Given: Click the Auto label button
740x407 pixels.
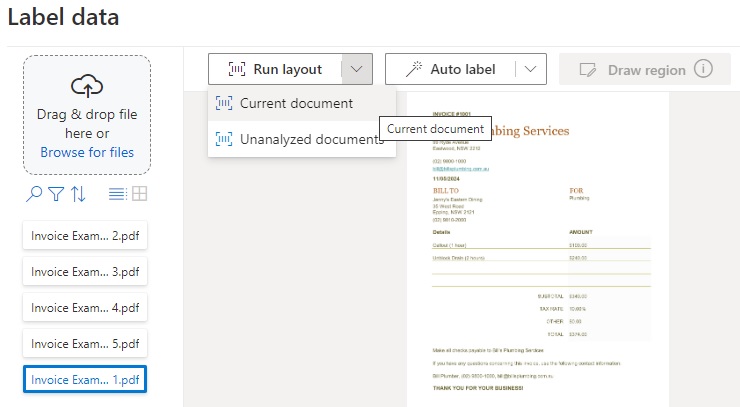Looking at the screenshot, I should click(450, 69).
